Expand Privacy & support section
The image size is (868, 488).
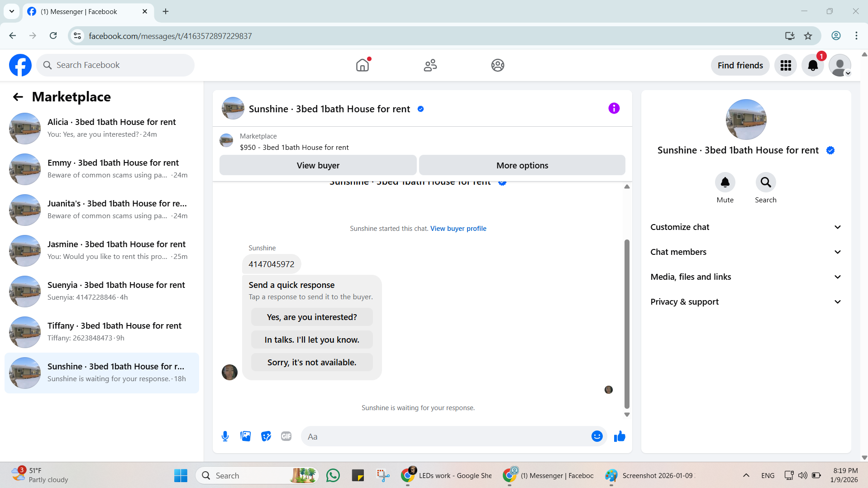coord(746,302)
